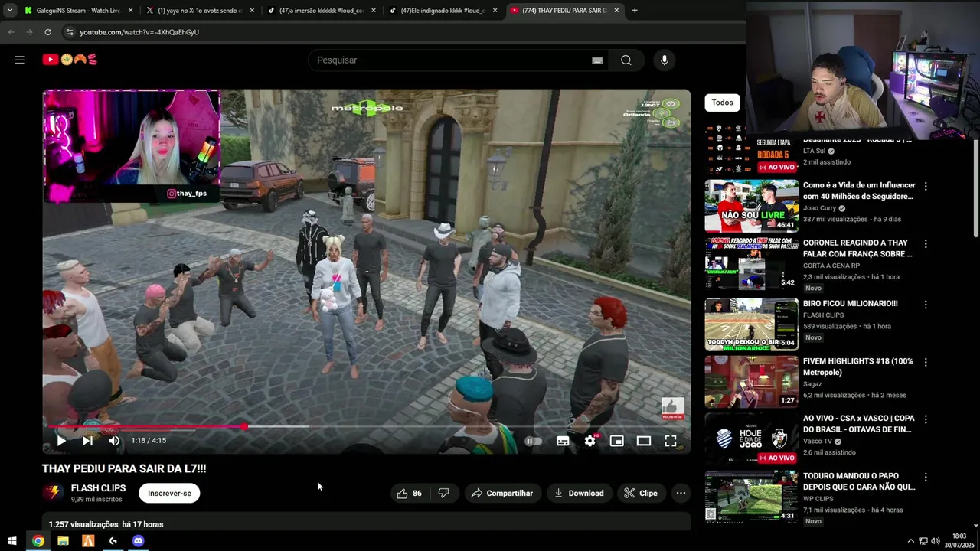Open options for CSA x VASCO live
Viewport: 980px width, 551px height.
(926, 419)
